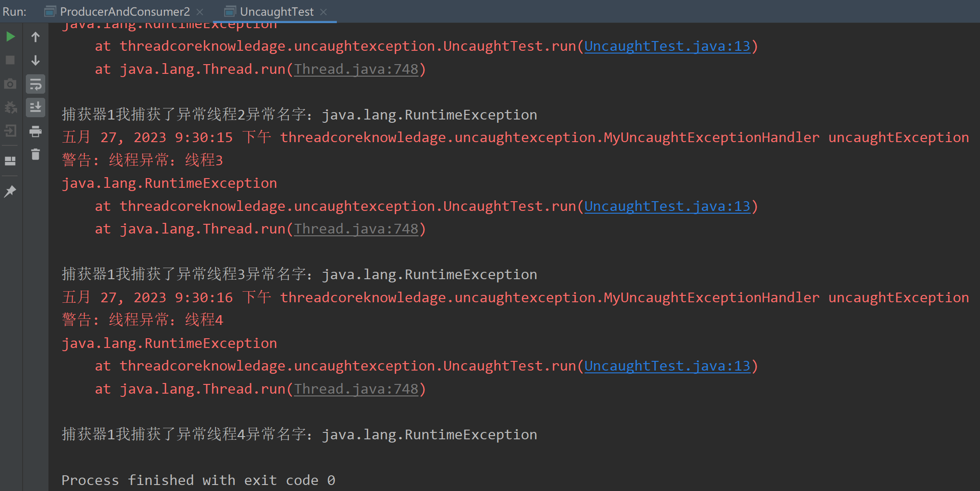This screenshot has height=491, width=980.
Task: Click the Stop process icon
Action: point(10,60)
